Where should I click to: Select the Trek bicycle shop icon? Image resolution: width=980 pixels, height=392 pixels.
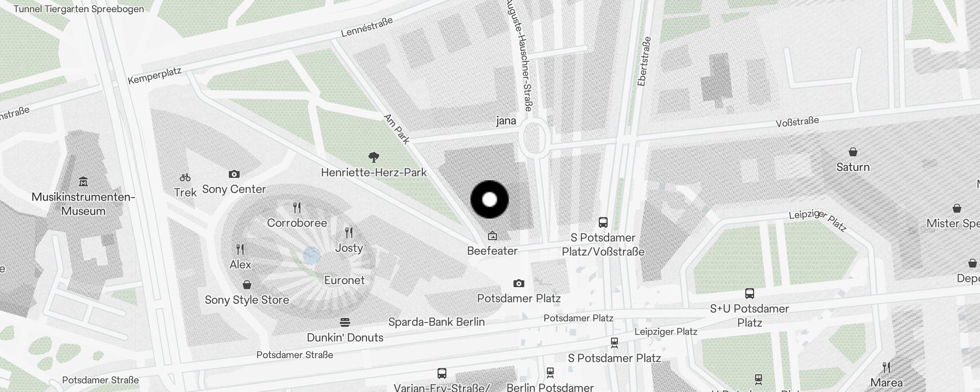click(185, 177)
